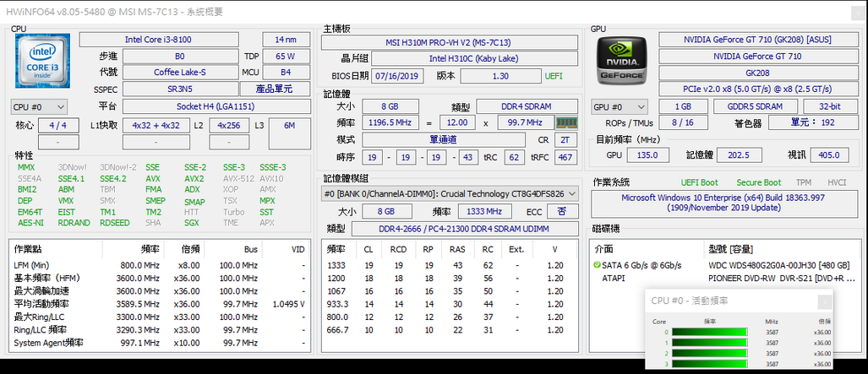This screenshot has width=868, height=374.
Task: Click the VID column header
Action: (x=286, y=250)
